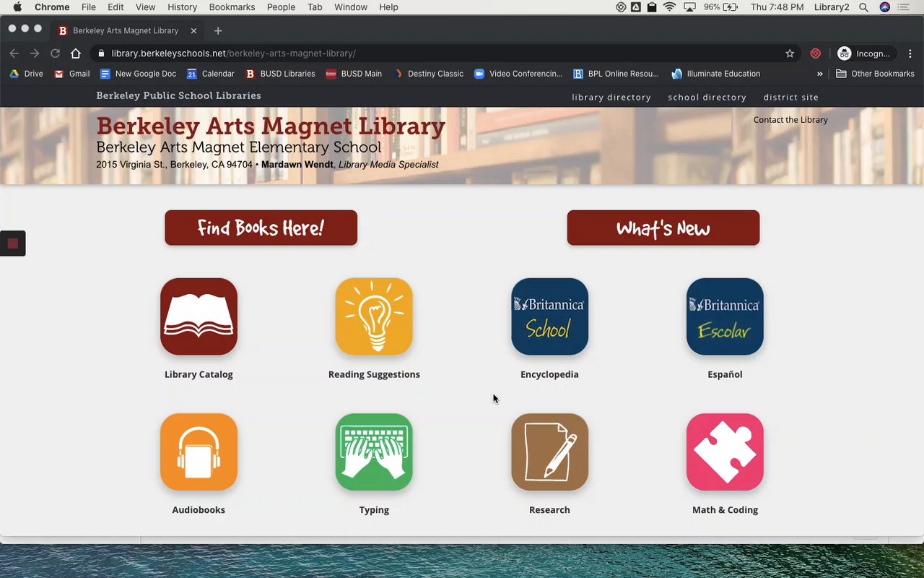924x578 pixels.
Task: Click the red square recording widget on left edge
Action: point(12,243)
